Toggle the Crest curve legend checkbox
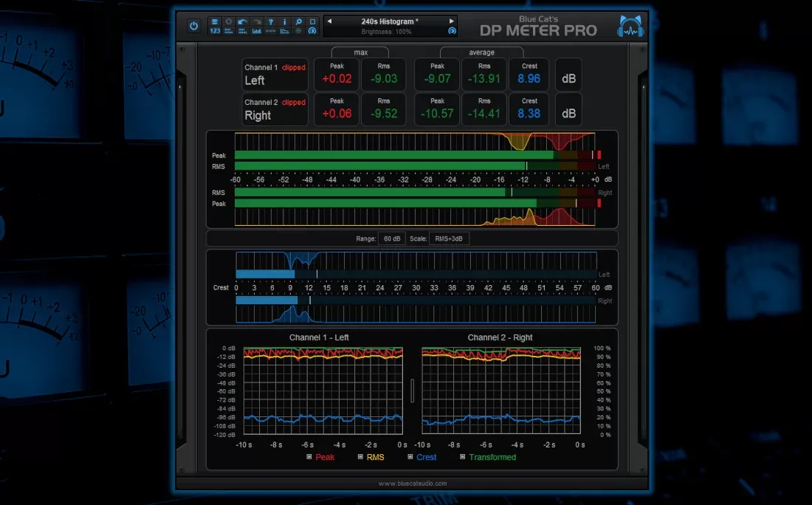Viewport: 812px width, 505px height. click(410, 457)
